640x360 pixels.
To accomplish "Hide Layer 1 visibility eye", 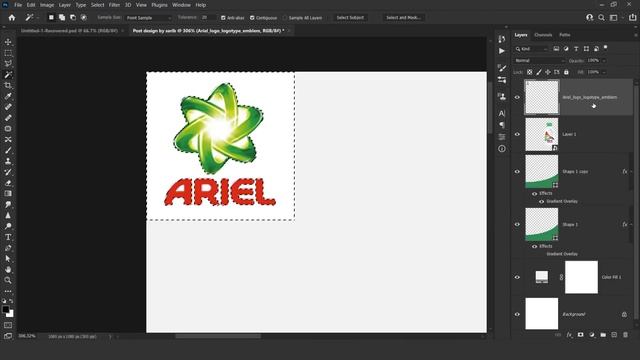I will click(517, 134).
